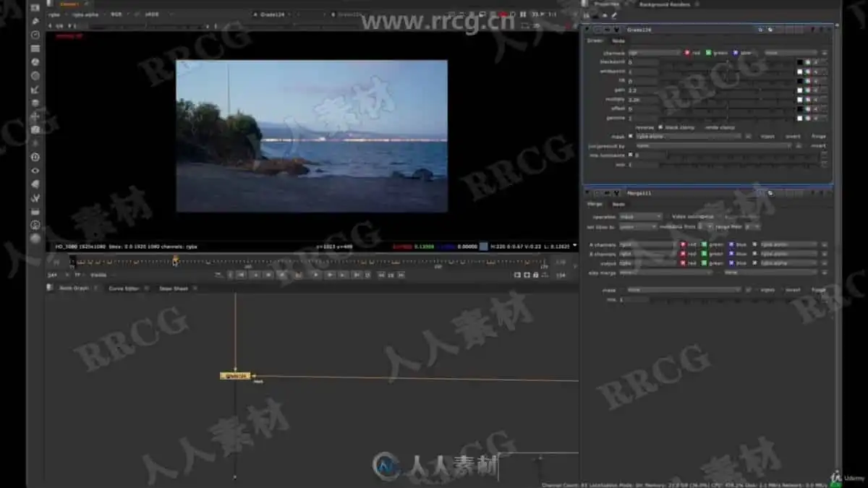Click the sphere icon at bottom of node toolbar
Viewport: 868px width, 488px height.
click(x=35, y=238)
